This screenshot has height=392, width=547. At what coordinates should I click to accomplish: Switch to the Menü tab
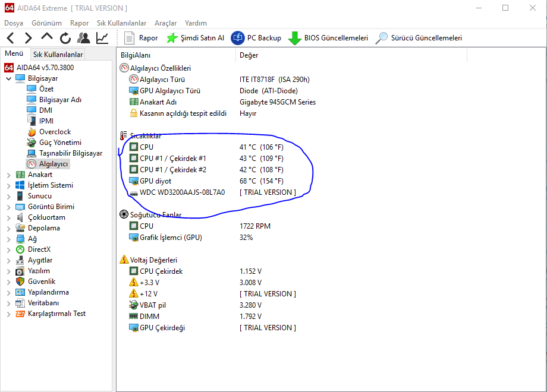[14, 53]
